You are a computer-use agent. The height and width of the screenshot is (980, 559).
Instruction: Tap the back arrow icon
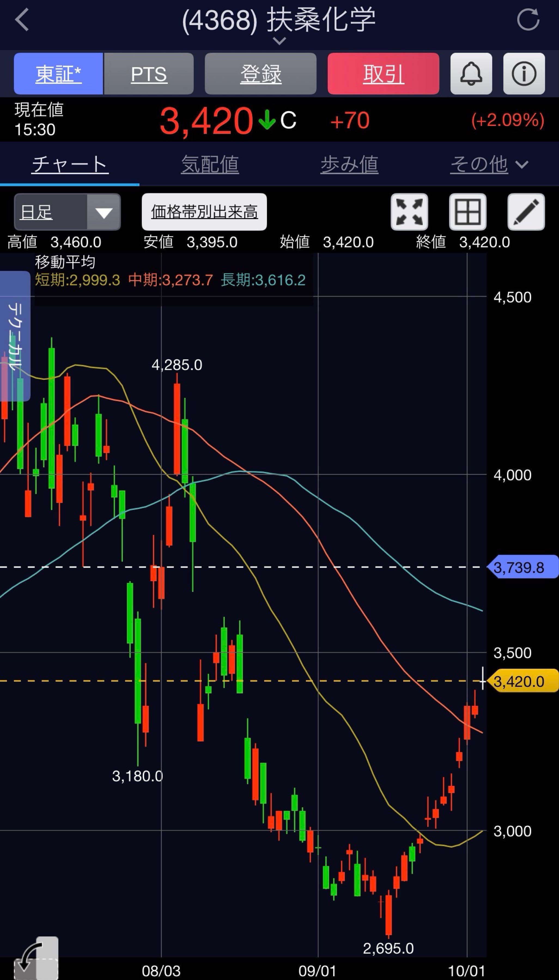[22, 20]
